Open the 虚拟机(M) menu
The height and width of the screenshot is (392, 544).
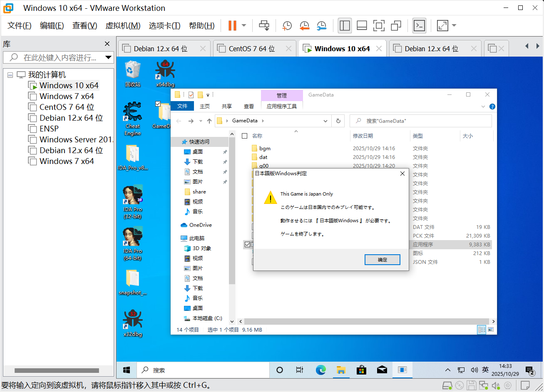click(123, 26)
